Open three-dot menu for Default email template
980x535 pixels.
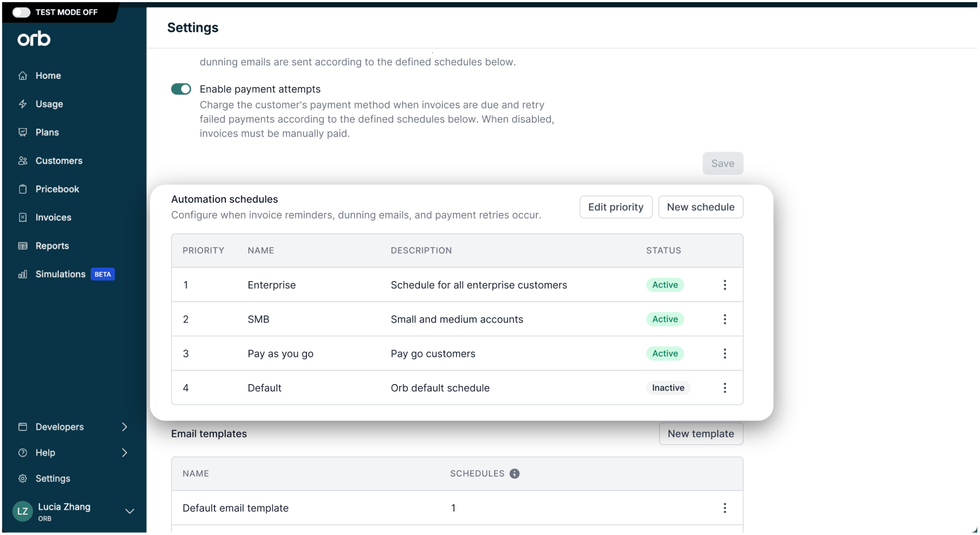(x=725, y=508)
